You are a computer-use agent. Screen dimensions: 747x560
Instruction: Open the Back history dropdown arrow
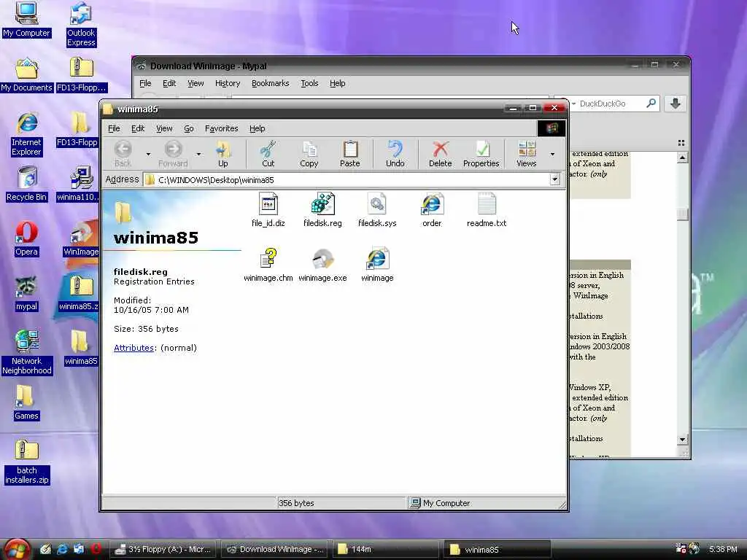[x=148, y=154]
